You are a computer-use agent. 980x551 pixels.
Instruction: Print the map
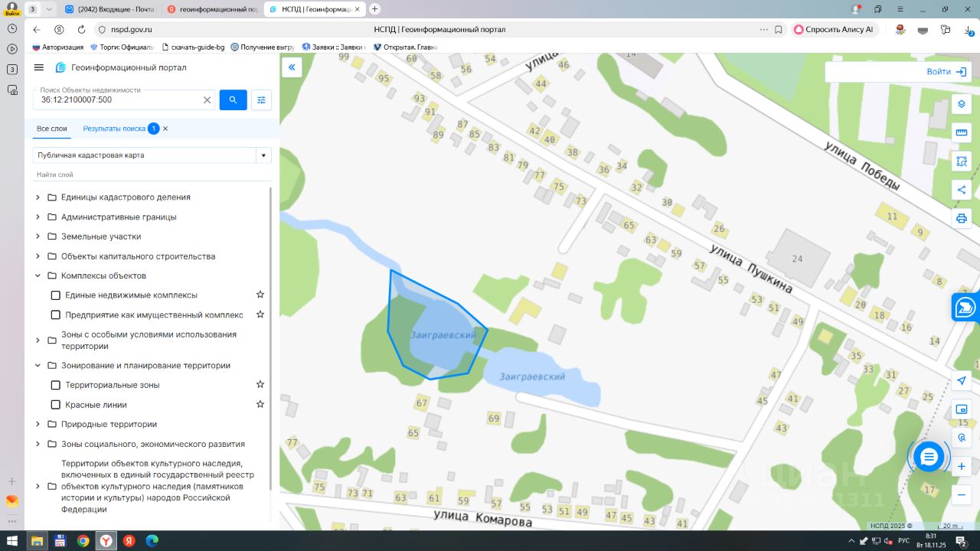point(962,218)
